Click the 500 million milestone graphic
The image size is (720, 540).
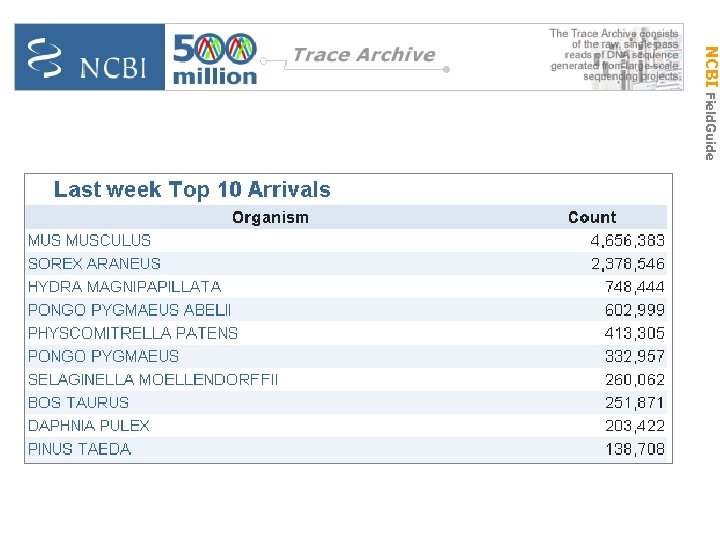click(x=215, y=59)
